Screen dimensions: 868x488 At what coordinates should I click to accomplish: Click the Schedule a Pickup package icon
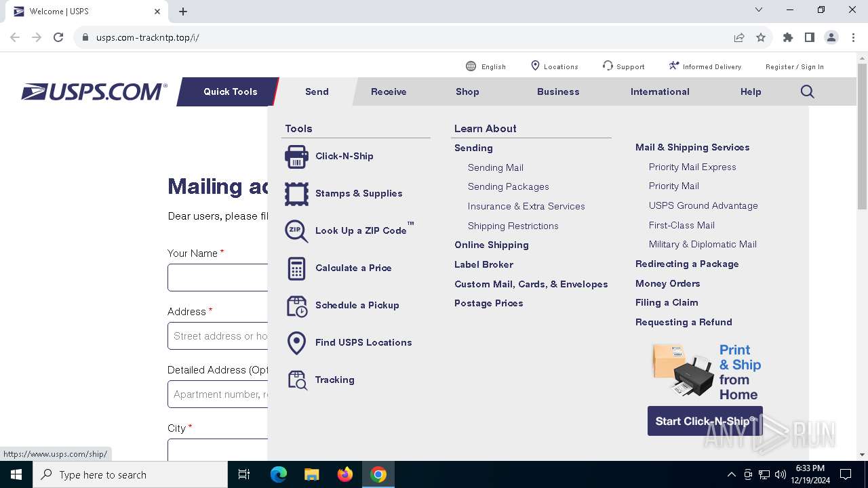coord(297,306)
